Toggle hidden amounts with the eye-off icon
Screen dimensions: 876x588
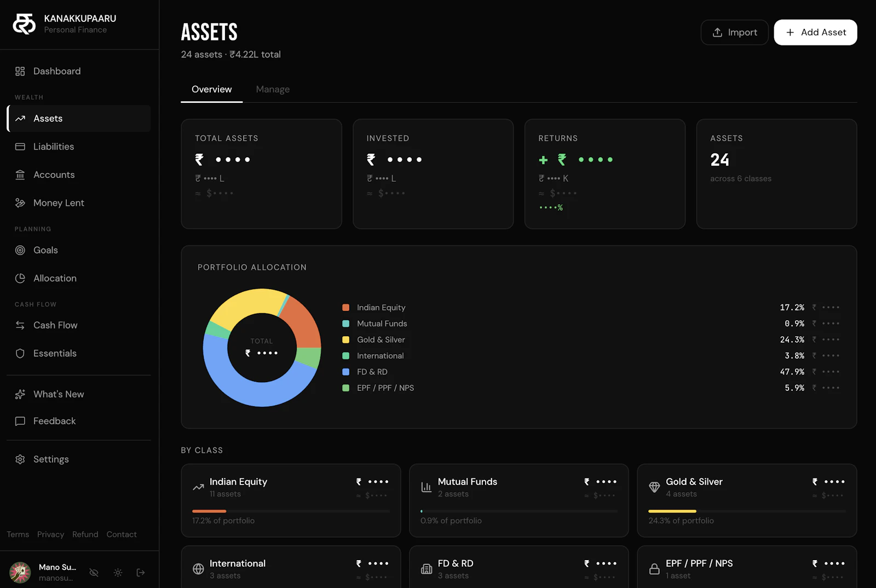point(94,573)
